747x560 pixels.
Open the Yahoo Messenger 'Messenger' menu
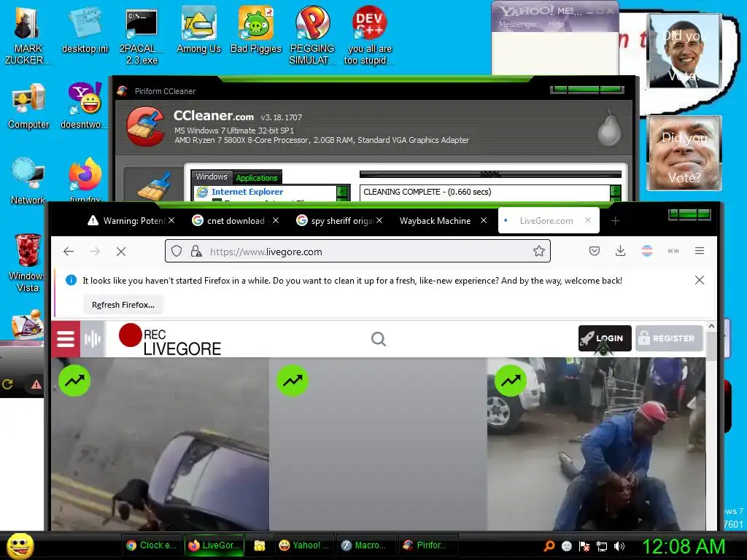(x=518, y=24)
